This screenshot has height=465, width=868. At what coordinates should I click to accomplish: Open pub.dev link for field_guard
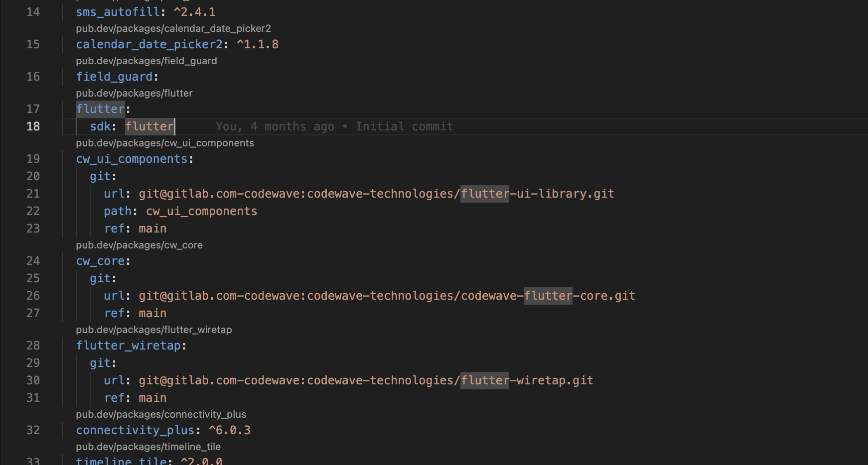(x=146, y=61)
